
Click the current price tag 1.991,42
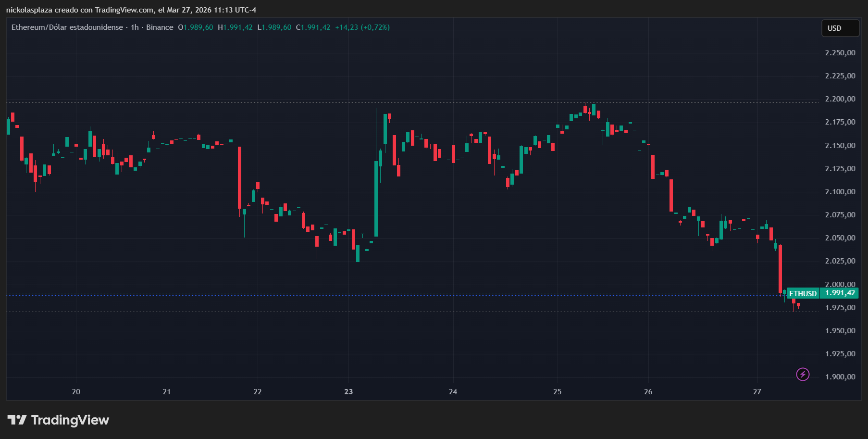pos(840,293)
